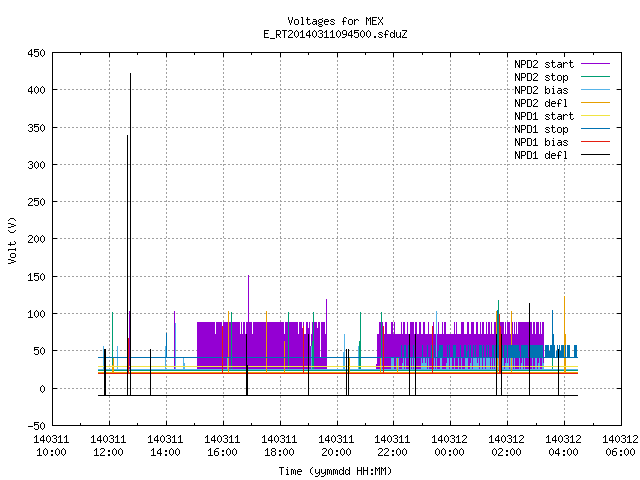This screenshot has height=480, width=640.
Task: Click the 250 y-axis tick label
Action: point(36,202)
